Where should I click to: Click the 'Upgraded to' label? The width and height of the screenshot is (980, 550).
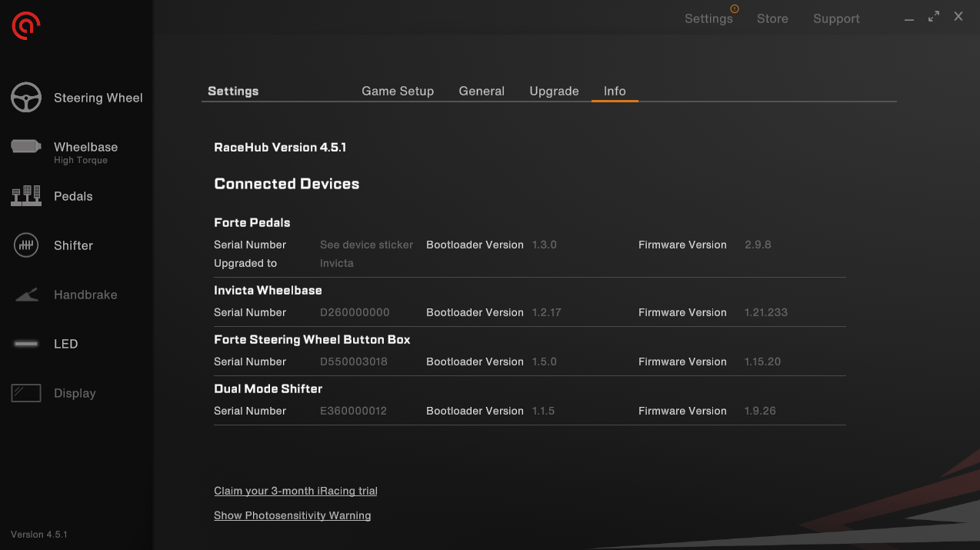click(x=245, y=263)
